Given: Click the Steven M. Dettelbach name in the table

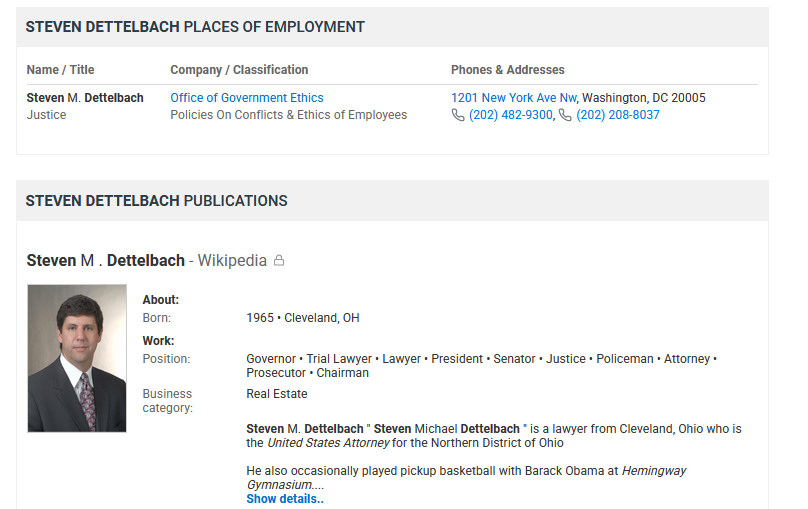Looking at the screenshot, I should [x=85, y=98].
